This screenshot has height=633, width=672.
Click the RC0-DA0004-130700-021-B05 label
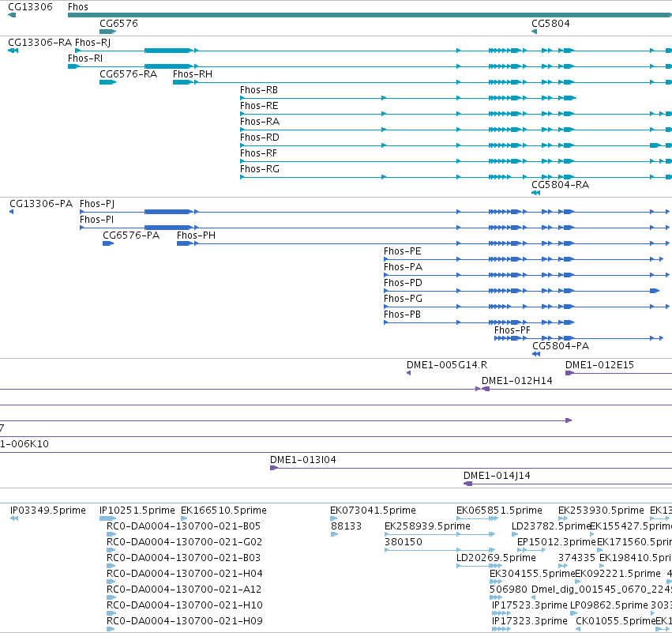183,526
